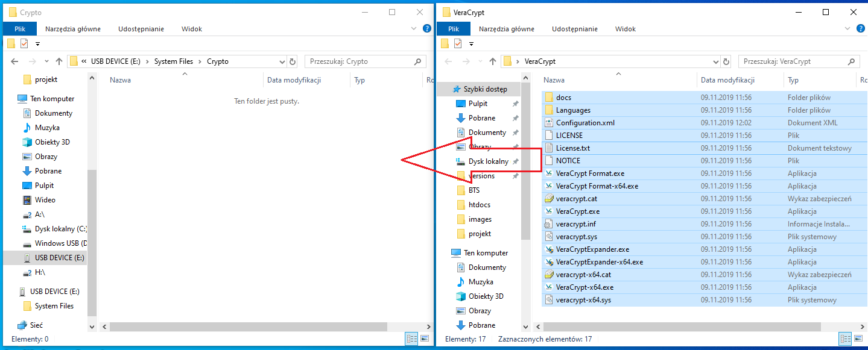Unpin Dysk lokalny from quick access
The width and height of the screenshot is (868, 350).
(516, 161)
